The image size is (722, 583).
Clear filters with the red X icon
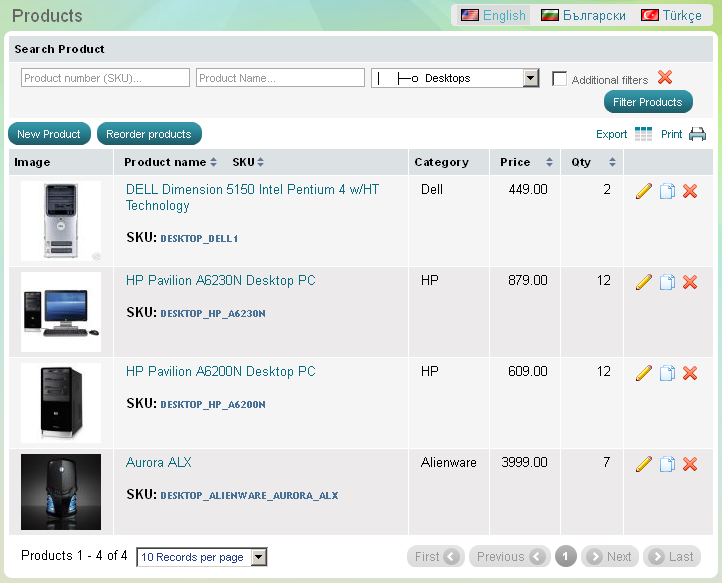point(665,77)
